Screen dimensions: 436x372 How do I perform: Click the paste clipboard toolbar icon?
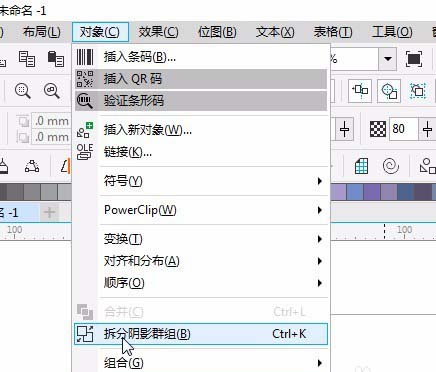[56, 59]
